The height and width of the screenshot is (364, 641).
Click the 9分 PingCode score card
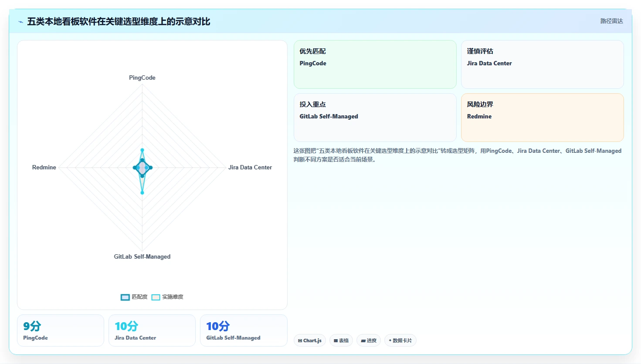pos(61,330)
